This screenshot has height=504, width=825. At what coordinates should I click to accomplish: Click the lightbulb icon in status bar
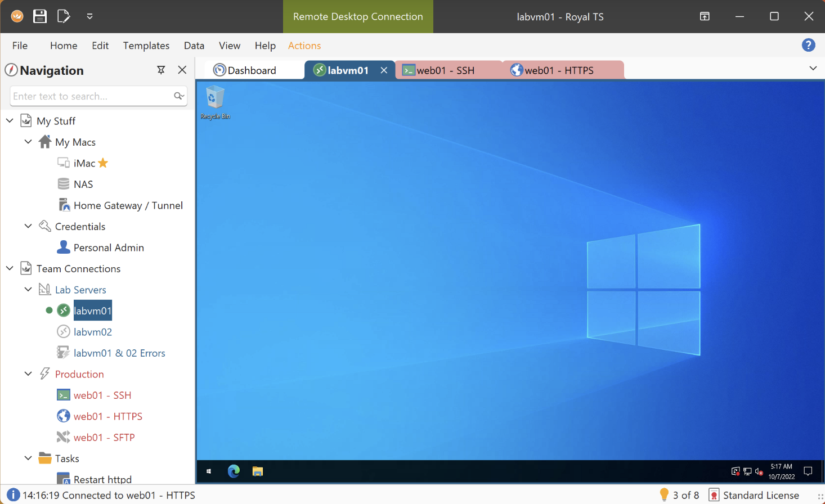tap(664, 494)
